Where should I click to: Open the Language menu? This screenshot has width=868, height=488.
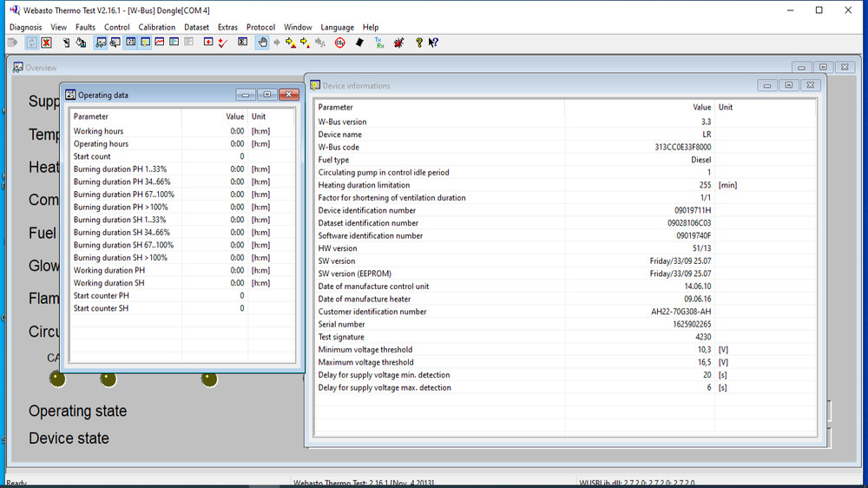coord(337,27)
